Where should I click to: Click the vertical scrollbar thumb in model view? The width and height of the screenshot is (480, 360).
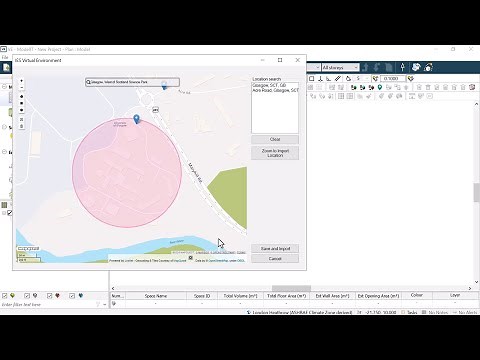[x=476, y=192]
